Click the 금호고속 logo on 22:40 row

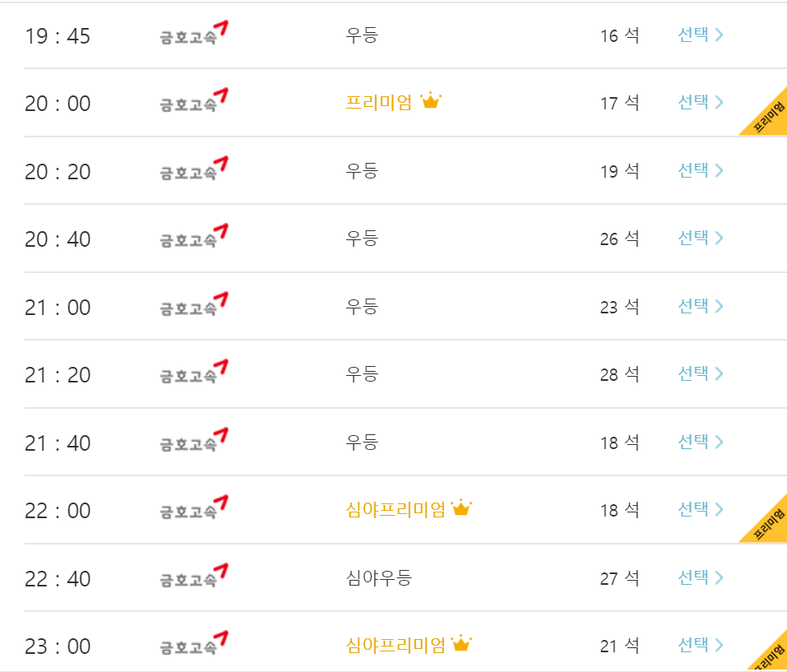[x=194, y=576]
